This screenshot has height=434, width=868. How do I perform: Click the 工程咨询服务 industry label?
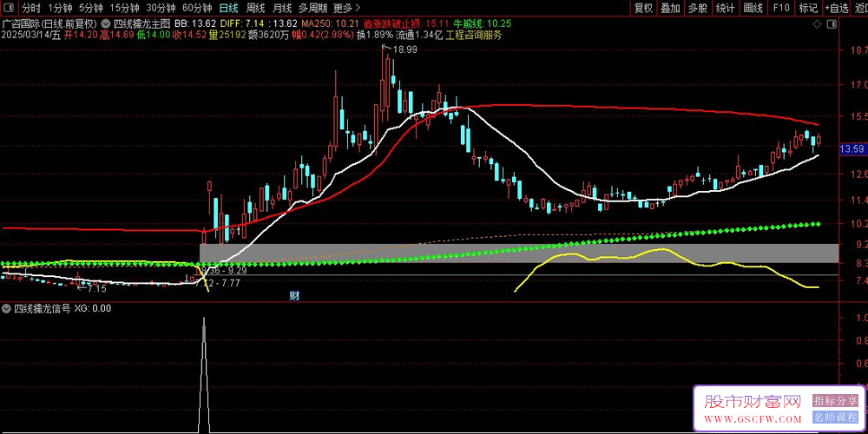474,35
